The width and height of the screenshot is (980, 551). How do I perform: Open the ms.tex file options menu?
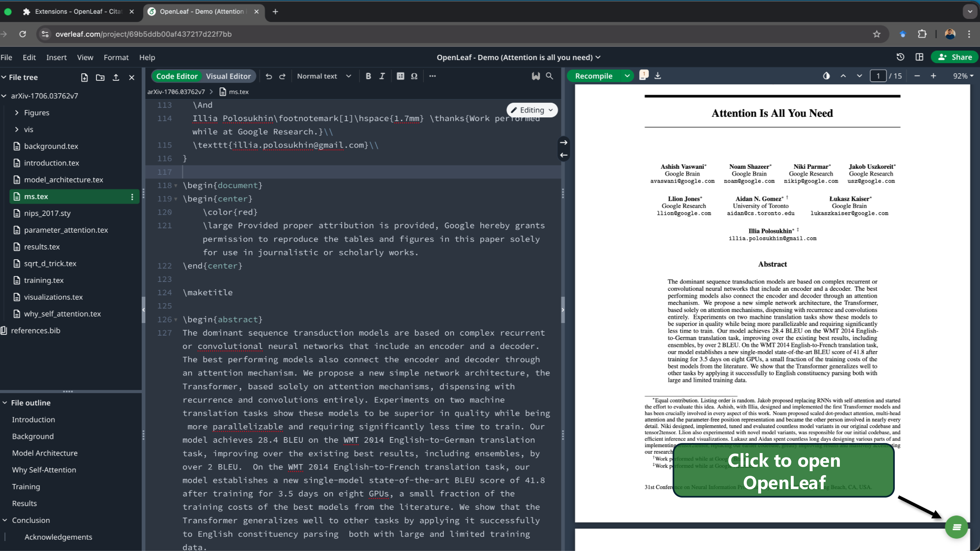pyautogui.click(x=132, y=197)
